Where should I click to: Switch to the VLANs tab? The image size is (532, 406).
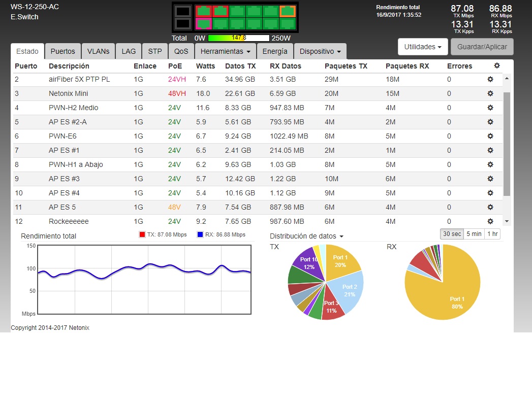coord(98,51)
